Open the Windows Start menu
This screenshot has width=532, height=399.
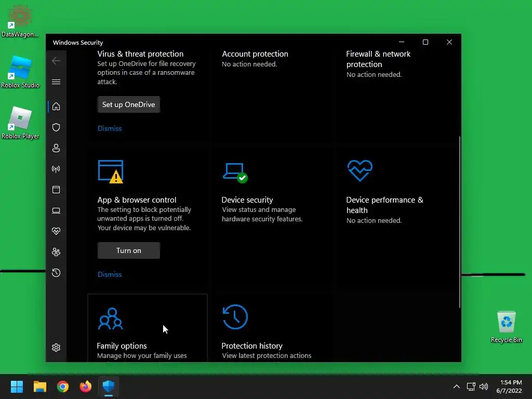pos(17,387)
